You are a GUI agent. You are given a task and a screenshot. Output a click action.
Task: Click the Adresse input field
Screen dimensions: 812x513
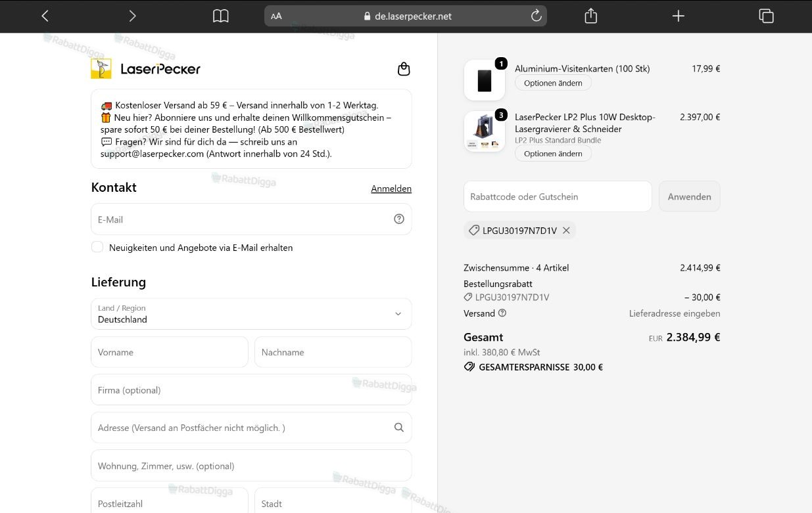(251, 428)
